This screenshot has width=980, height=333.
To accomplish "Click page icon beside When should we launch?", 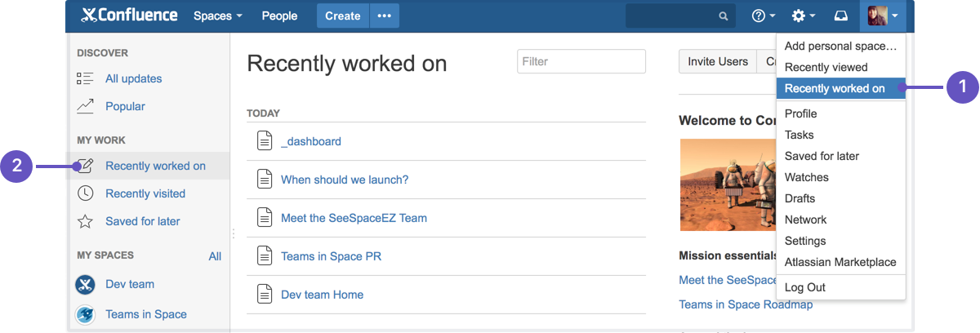I will 264,179.
